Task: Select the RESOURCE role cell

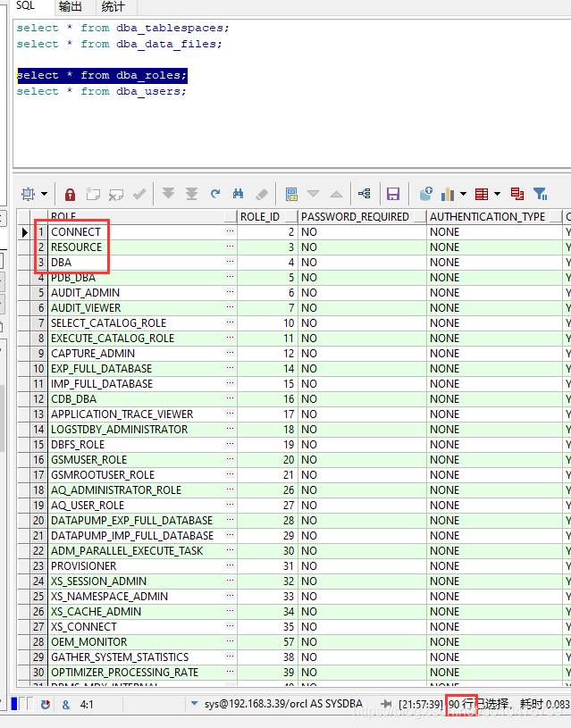Action: tap(142, 247)
